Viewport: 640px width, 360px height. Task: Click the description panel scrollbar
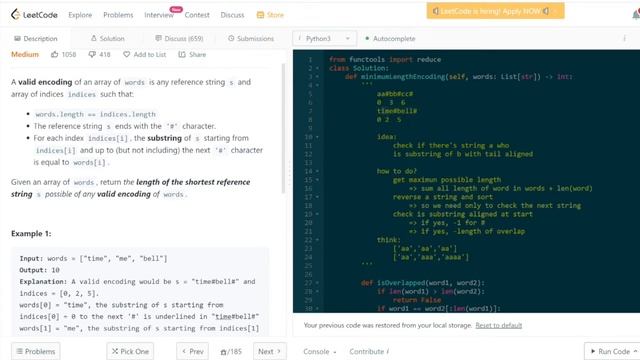pos(283,129)
